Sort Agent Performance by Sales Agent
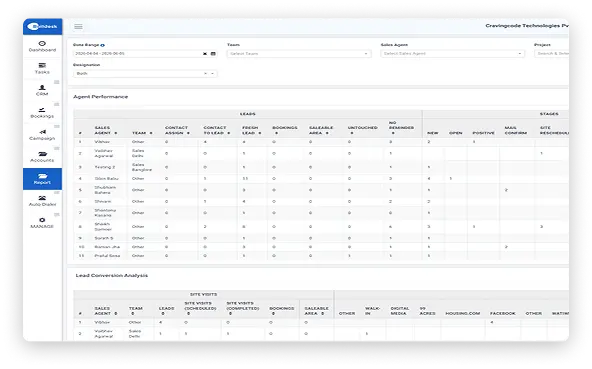 (116, 133)
